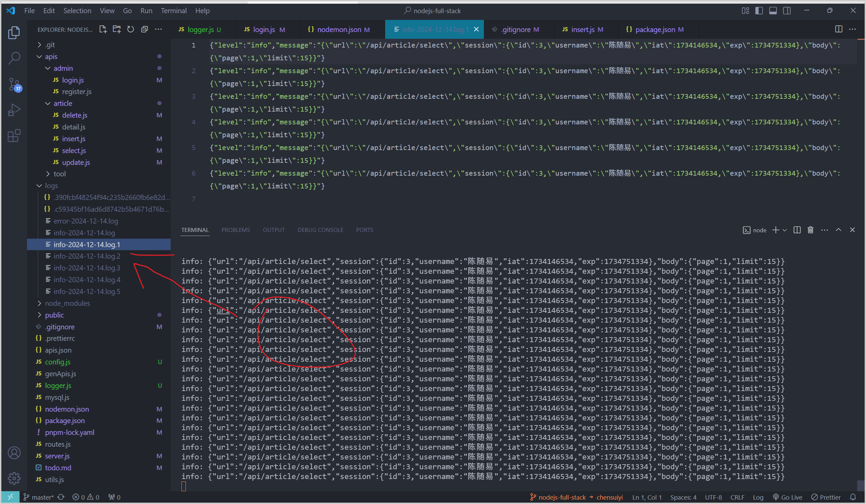Open the Run and Debug view
The width and height of the screenshot is (866, 504).
tap(14, 110)
